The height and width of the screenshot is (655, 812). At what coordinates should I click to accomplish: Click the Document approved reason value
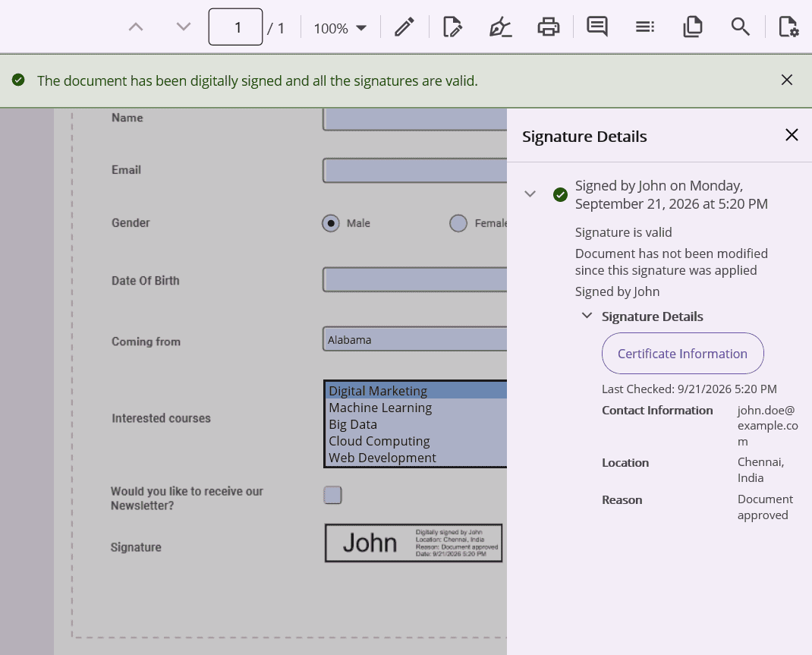click(765, 507)
